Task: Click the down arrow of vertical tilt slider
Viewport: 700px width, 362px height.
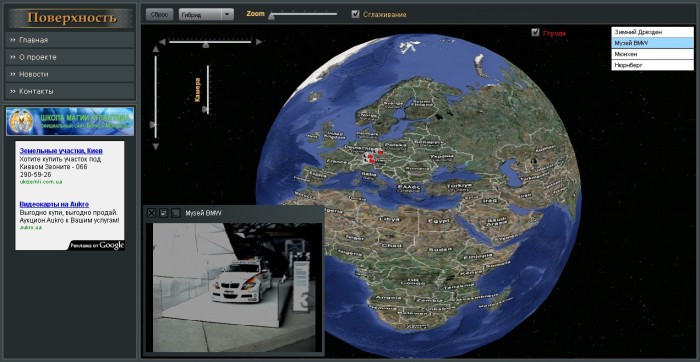Action: (x=155, y=146)
